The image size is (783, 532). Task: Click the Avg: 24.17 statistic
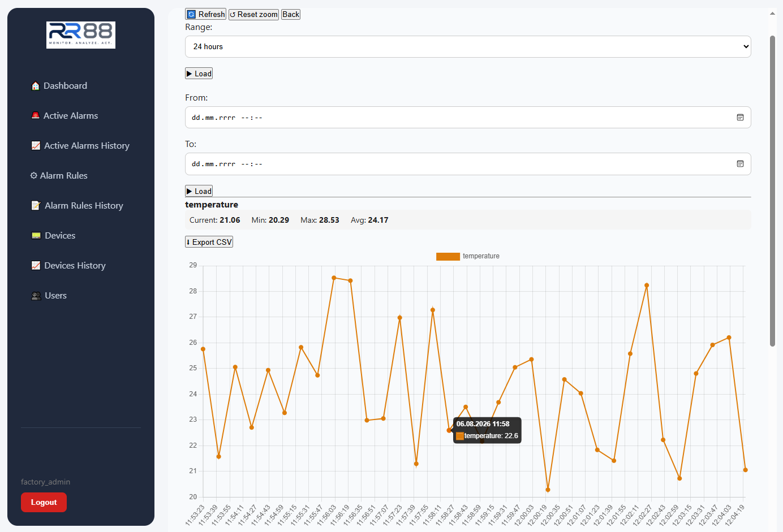(x=369, y=220)
